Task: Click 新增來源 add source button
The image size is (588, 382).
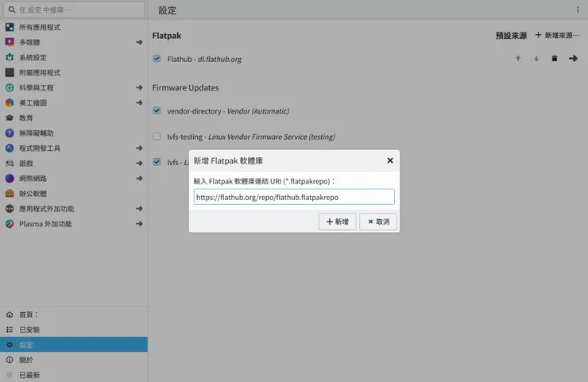Action: click(x=557, y=35)
